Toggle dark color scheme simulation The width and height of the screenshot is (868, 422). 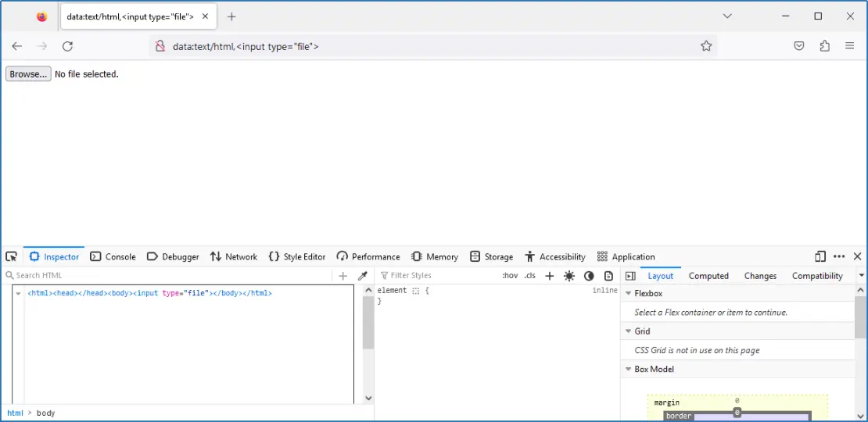(x=589, y=275)
